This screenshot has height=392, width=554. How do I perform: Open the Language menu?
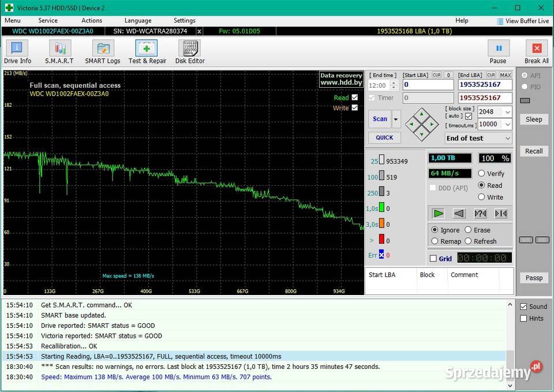(138, 21)
